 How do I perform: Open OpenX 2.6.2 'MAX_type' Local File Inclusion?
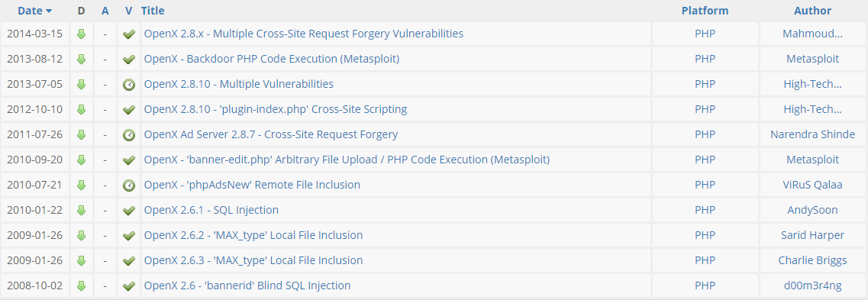(253, 235)
